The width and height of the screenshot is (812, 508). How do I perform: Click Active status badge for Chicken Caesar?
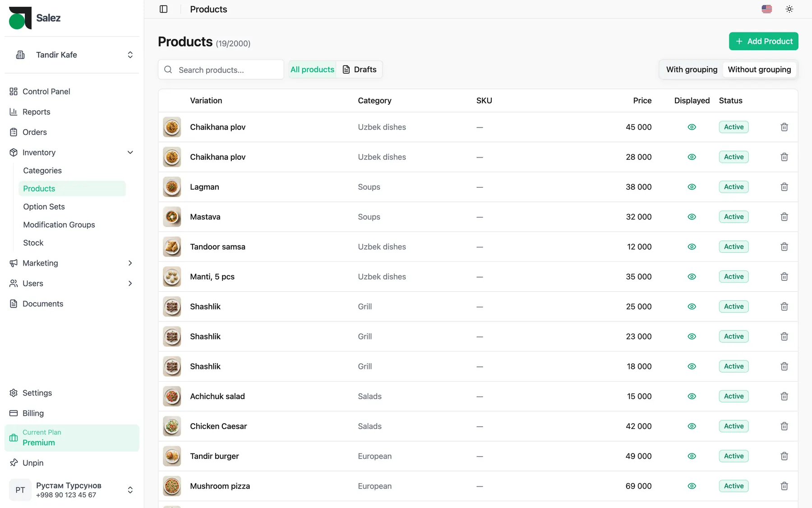[734, 426]
